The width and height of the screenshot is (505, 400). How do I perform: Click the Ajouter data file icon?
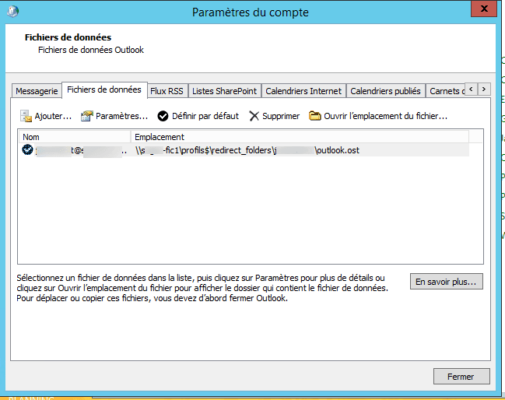(26, 116)
